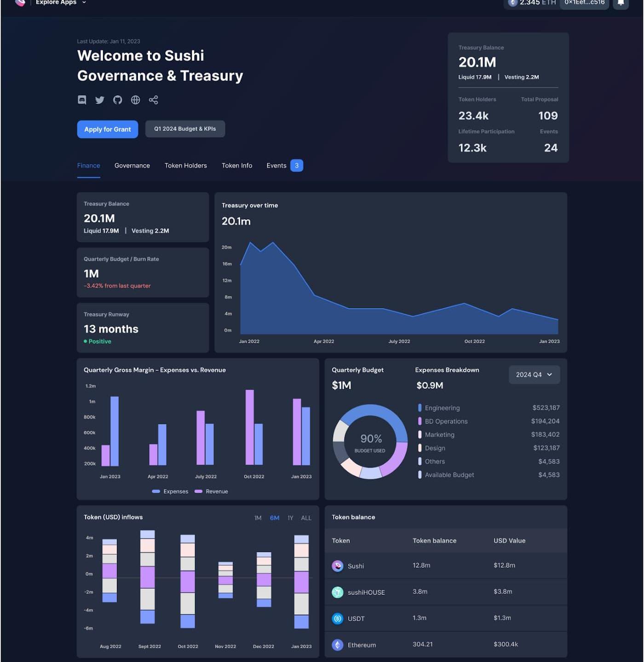Viewport: 644px width, 662px height.
Task: Switch inflows range to 1Y
Action: [290, 518]
